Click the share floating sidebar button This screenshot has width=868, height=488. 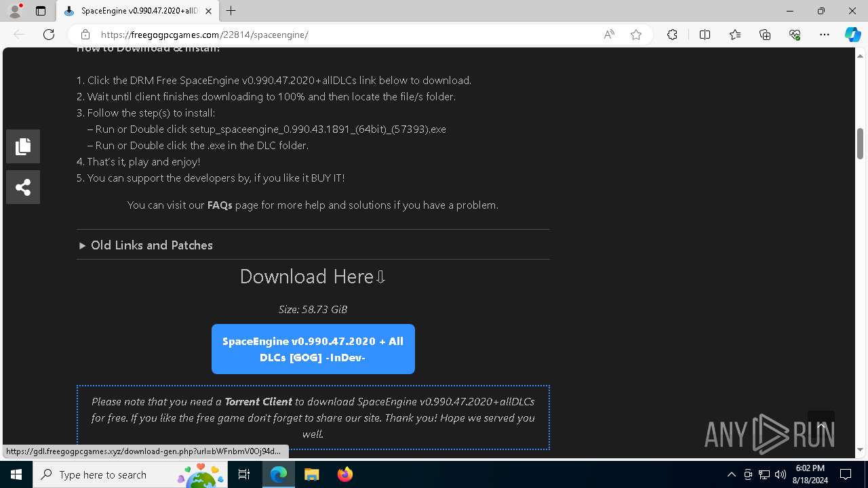23,187
